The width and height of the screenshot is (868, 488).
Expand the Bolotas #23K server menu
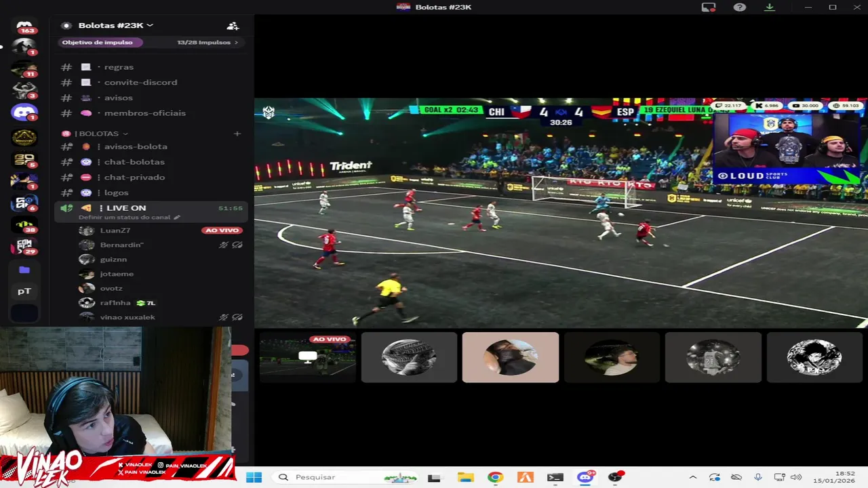point(116,26)
